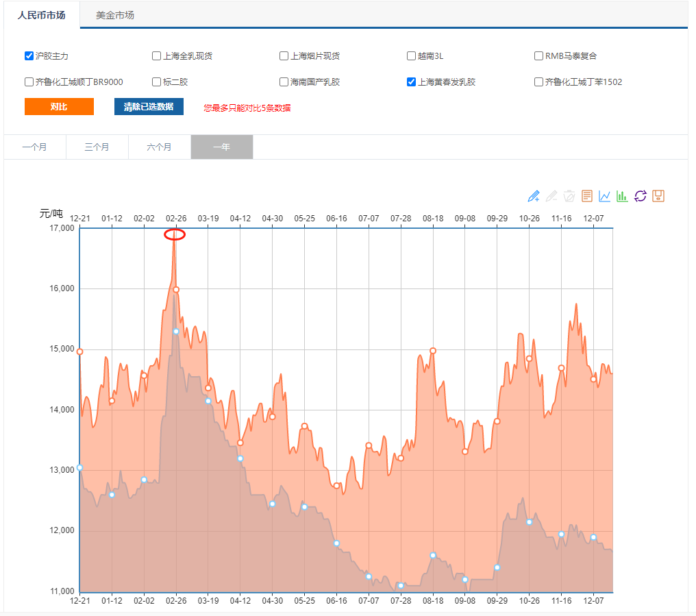
Task: Open the chart data view icon
Action: 587,196
